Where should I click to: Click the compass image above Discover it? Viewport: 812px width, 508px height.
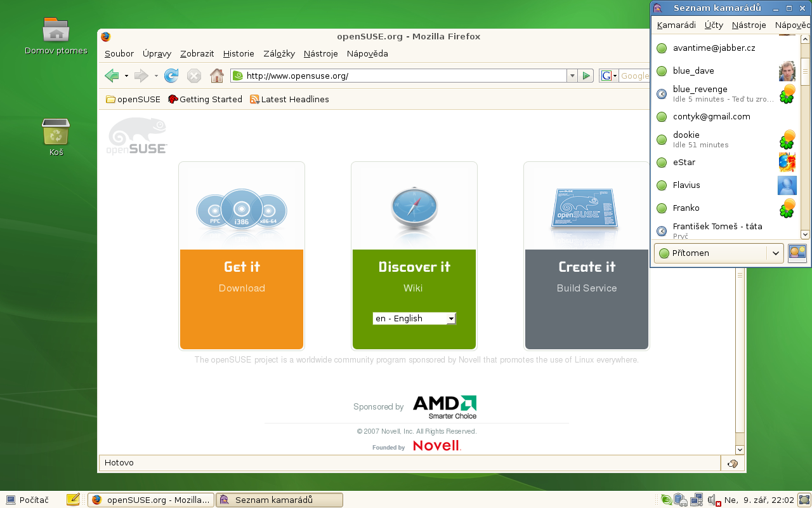[414, 208]
